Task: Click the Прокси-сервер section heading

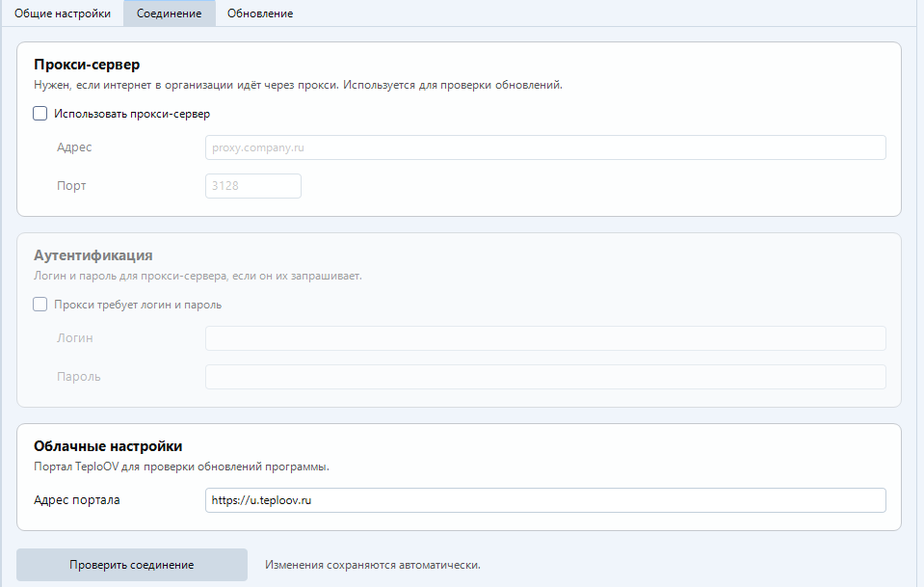Action: [x=87, y=65]
